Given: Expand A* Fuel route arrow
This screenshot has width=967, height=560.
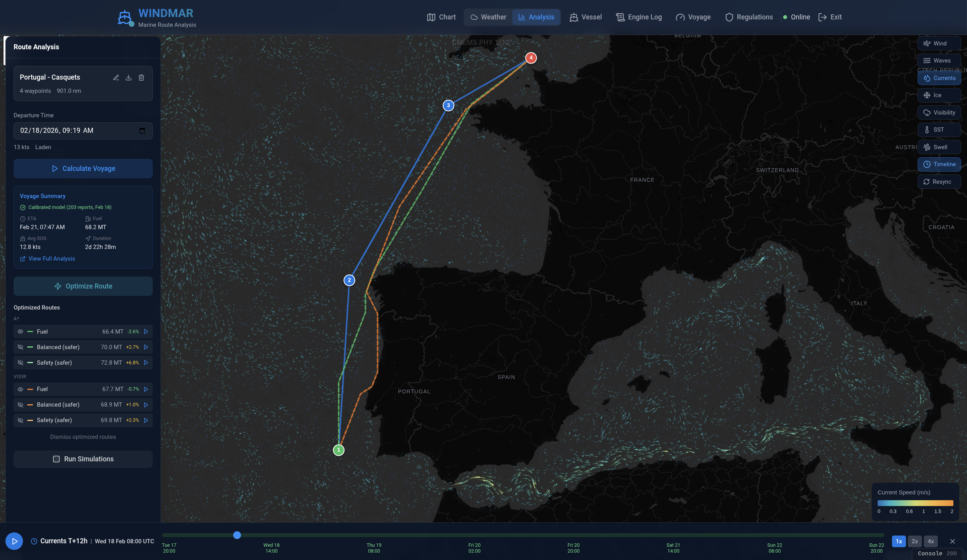Looking at the screenshot, I should tap(146, 332).
